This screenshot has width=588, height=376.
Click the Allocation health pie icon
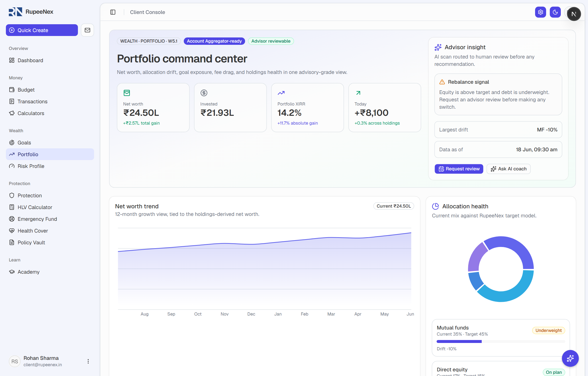(435, 206)
